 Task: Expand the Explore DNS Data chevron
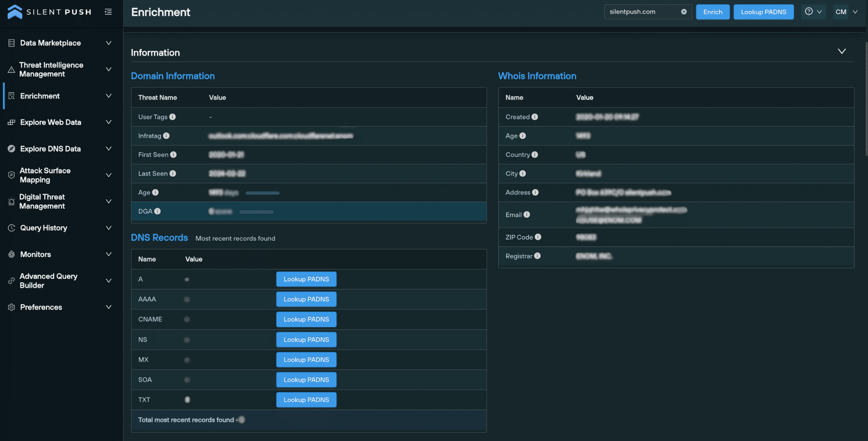pos(108,149)
